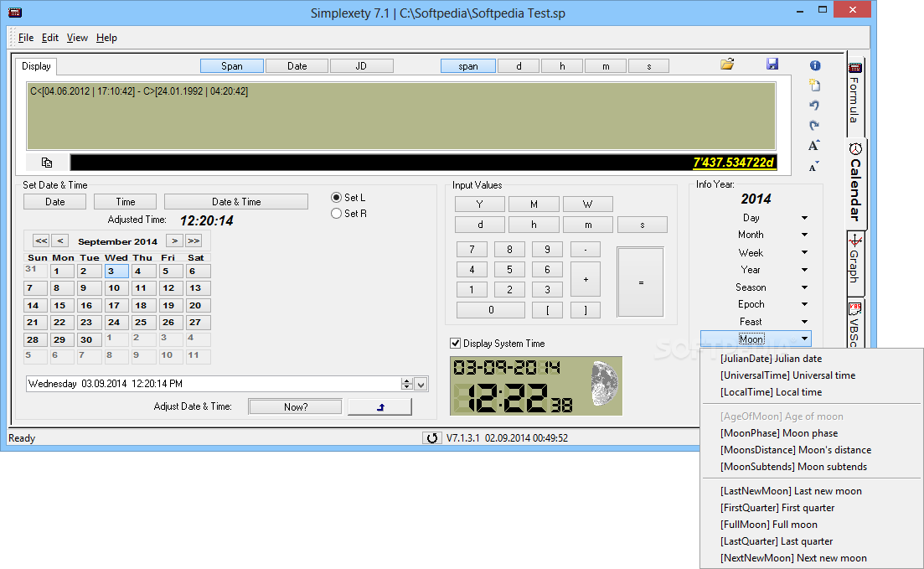Image resolution: width=924 pixels, height=569 pixels.
Task: Choose NextNewMoon Next new moon entry
Action: click(793, 558)
